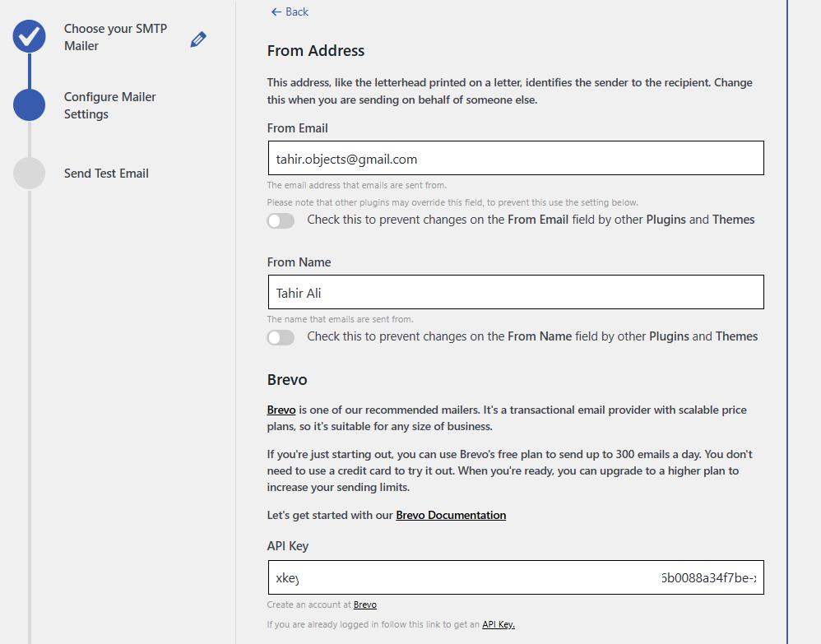Click the Send Test Email step label
The image size is (821, 644).
point(106,173)
